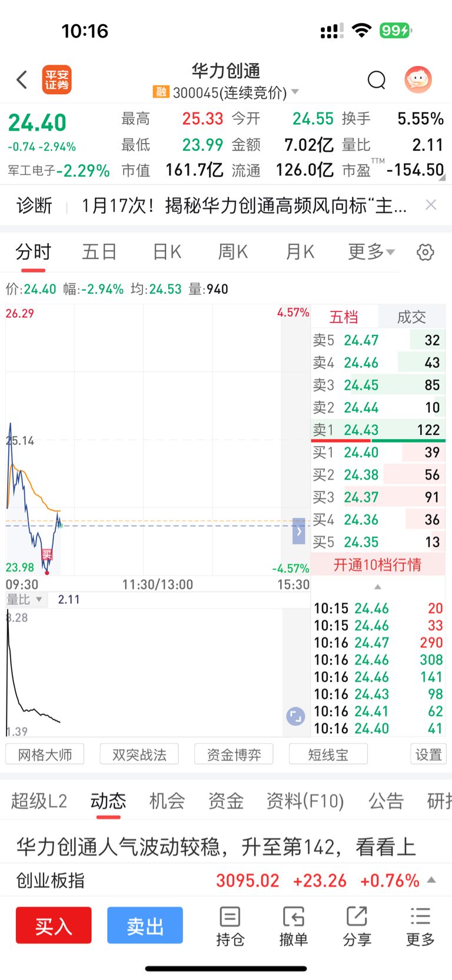Image resolution: width=452 pixels, height=980 pixels.
Task: Tap the Wi-Fi status icon
Action: click(361, 31)
